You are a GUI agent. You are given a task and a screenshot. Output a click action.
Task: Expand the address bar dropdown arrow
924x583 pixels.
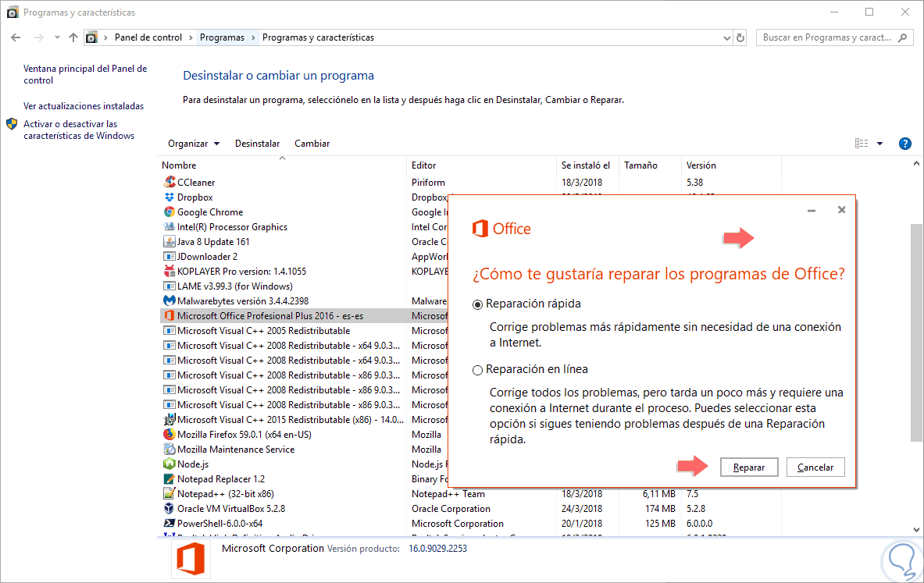pyautogui.click(x=724, y=37)
